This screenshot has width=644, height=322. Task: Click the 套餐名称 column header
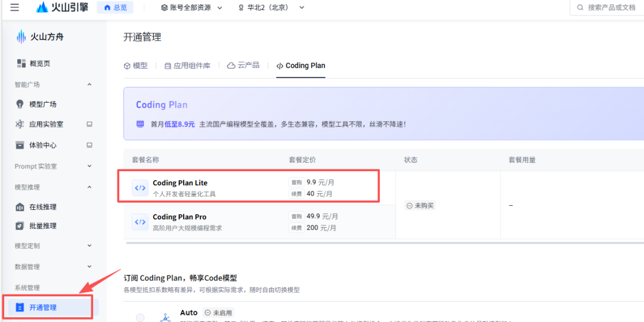pos(145,160)
